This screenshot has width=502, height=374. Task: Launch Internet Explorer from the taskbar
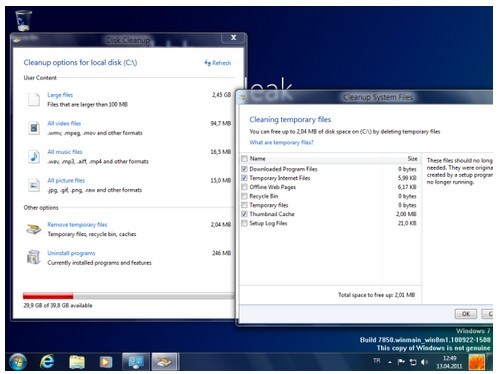tap(47, 362)
